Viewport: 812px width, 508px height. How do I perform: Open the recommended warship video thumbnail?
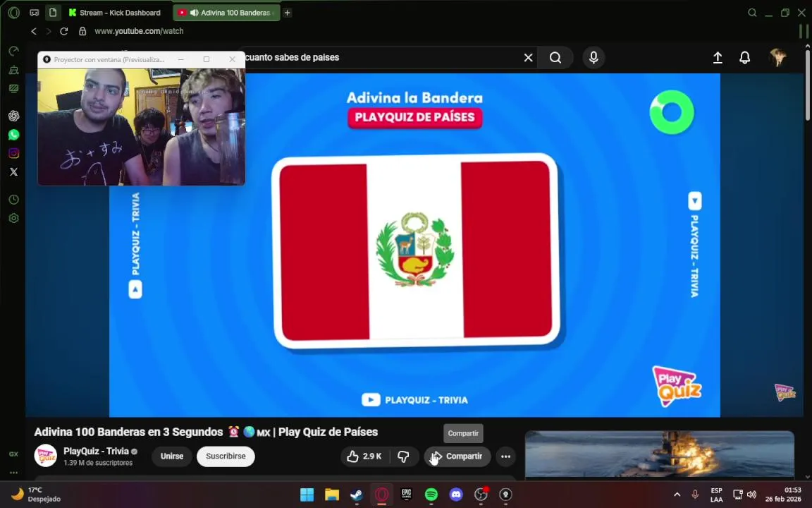(659, 454)
